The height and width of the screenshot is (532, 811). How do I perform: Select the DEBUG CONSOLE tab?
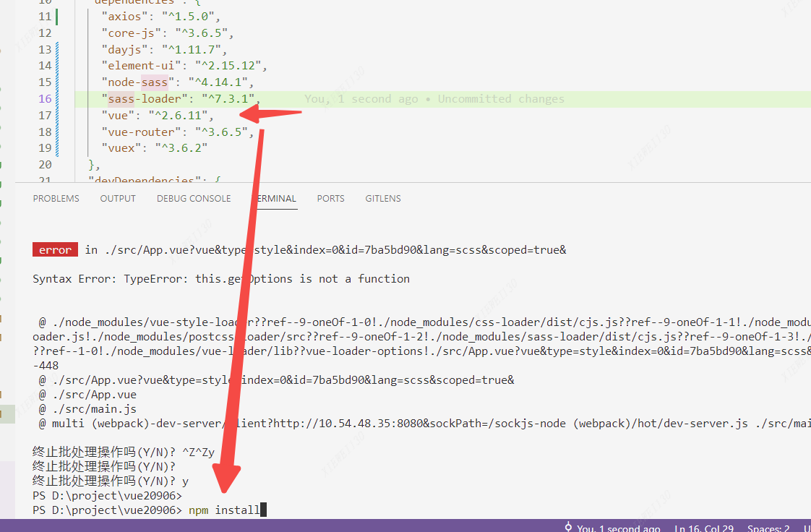pyautogui.click(x=193, y=198)
